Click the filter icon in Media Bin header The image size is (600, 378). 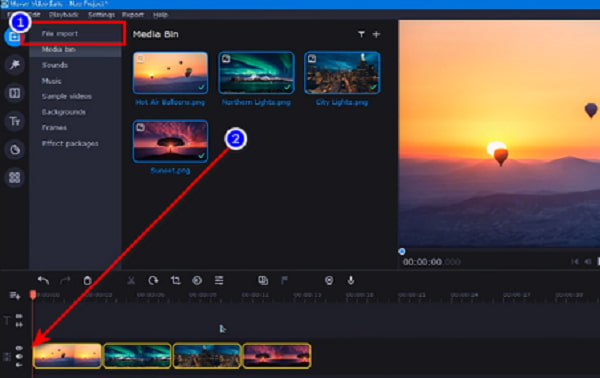[361, 34]
